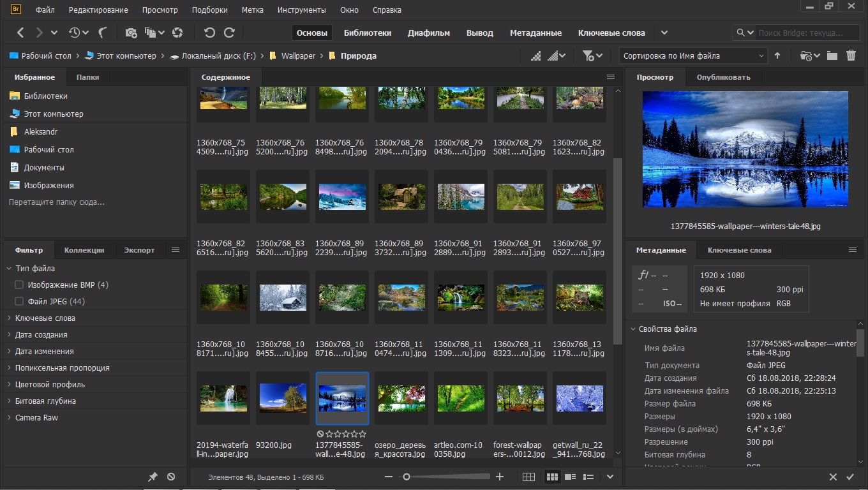Switch to the Коллекции tab
The height and width of the screenshot is (490, 868).
(84, 250)
